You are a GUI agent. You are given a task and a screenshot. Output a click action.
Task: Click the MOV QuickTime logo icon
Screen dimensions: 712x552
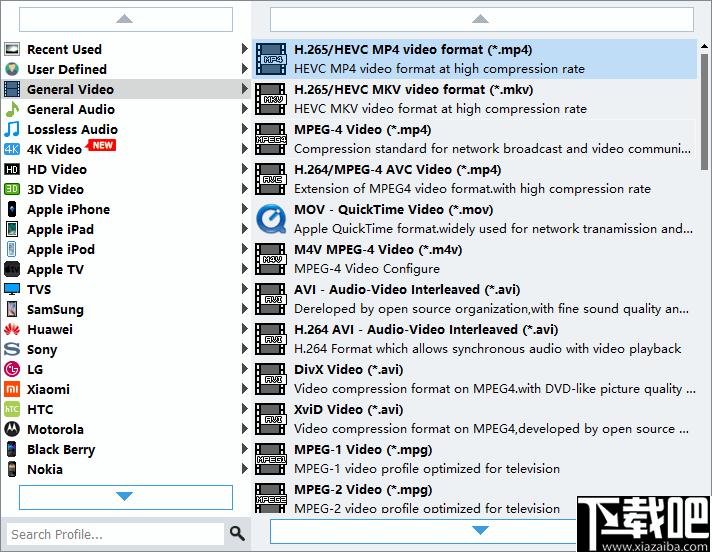click(271, 219)
